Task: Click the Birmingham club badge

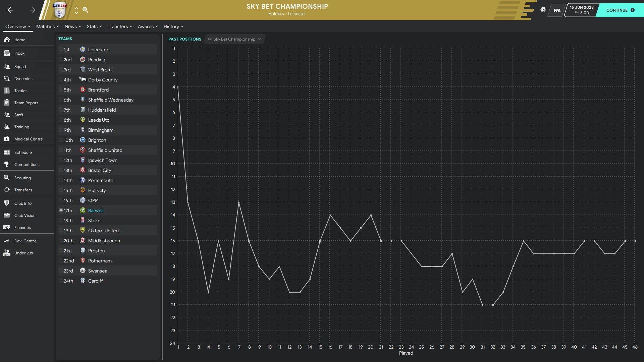Action: click(83, 130)
